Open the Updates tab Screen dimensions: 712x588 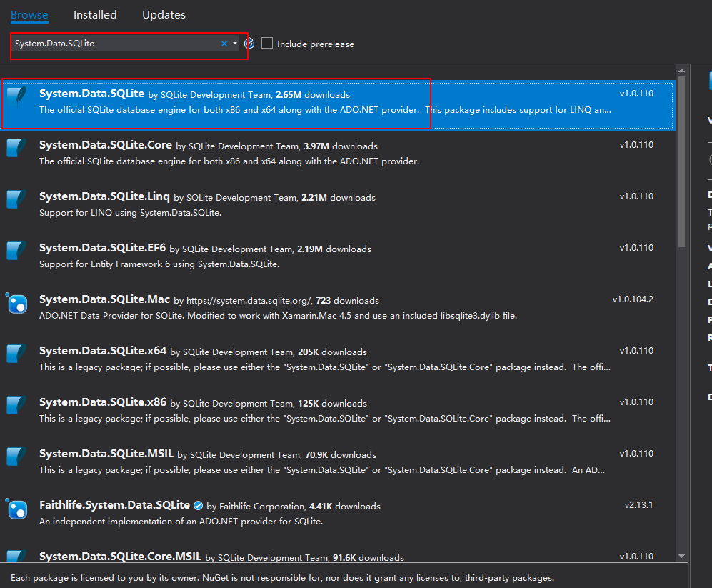click(164, 15)
